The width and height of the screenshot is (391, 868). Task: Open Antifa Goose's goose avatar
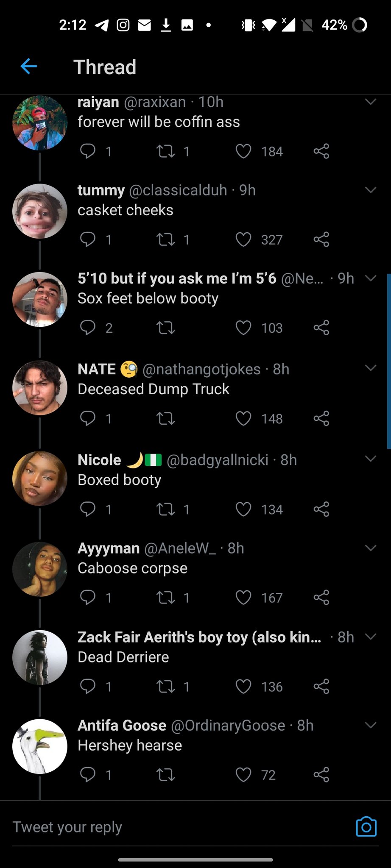point(40,746)
